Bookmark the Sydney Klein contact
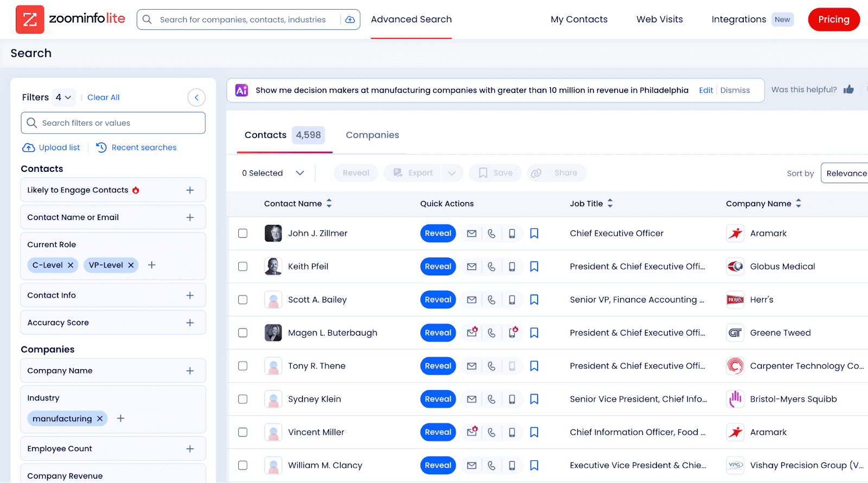The image size is (868, 483). pyautogui.click(x=534, y=399)
